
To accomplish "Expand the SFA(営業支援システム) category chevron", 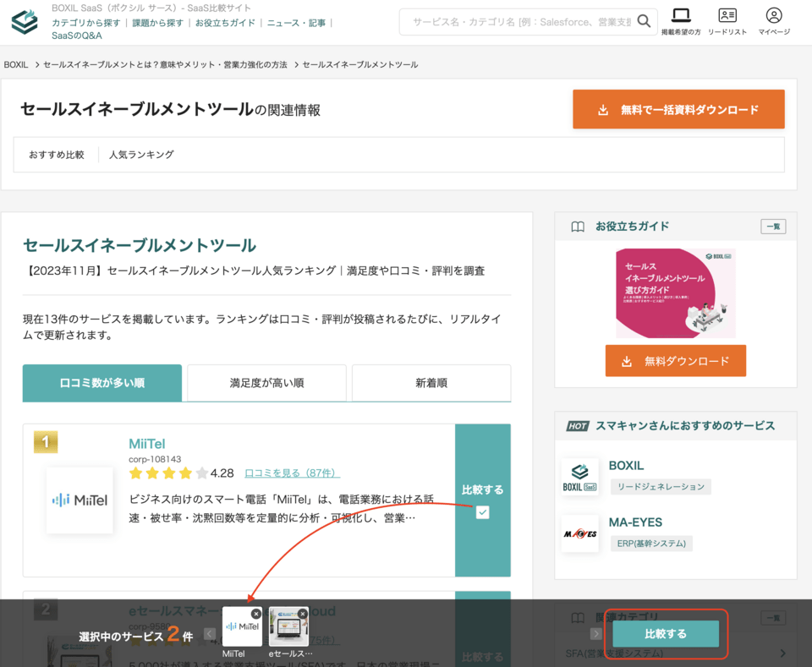I will coord(782,653).
